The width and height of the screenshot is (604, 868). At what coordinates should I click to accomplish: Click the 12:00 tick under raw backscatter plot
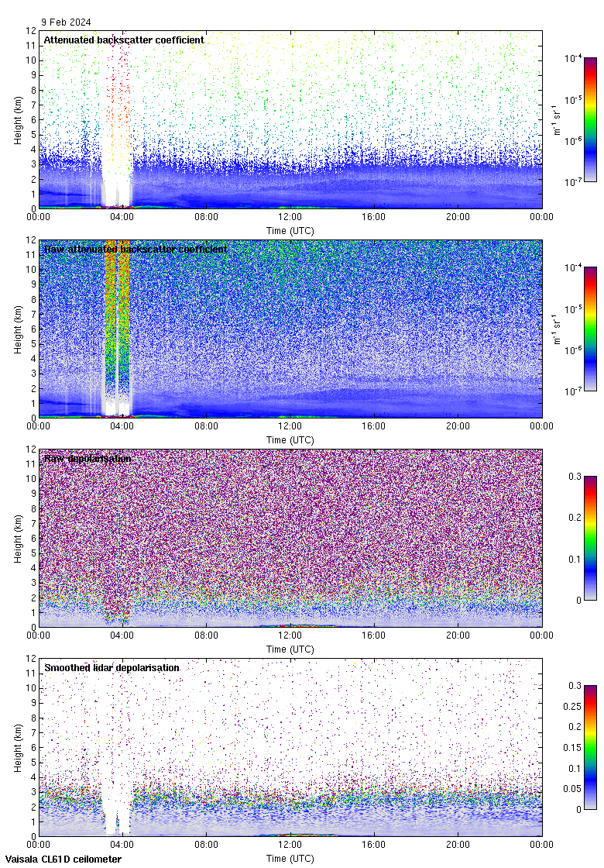[x=290, y=427]
